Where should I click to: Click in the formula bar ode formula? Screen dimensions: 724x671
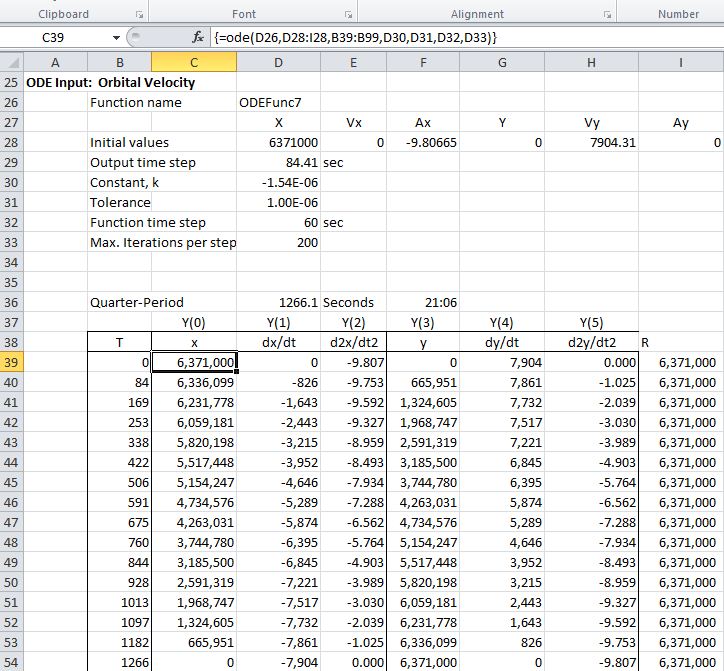click(356, 37)
